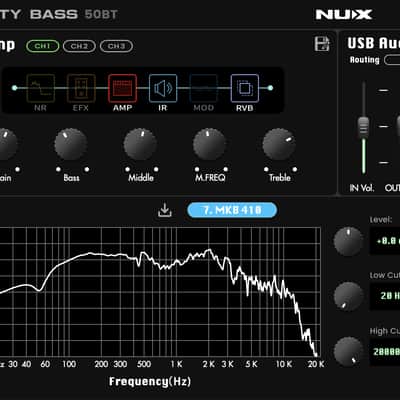Click the signal chain input node dot

(14, 88)
